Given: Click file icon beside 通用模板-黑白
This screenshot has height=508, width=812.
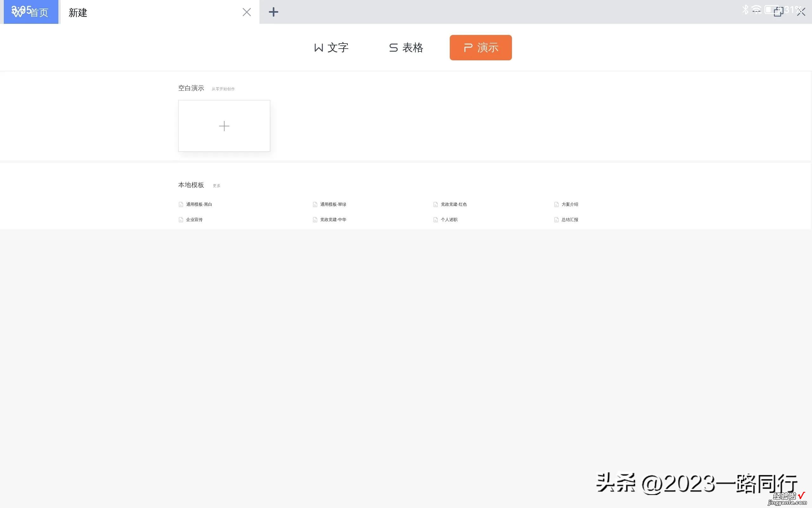Looking at the screenshot, I should pos(181,204).
